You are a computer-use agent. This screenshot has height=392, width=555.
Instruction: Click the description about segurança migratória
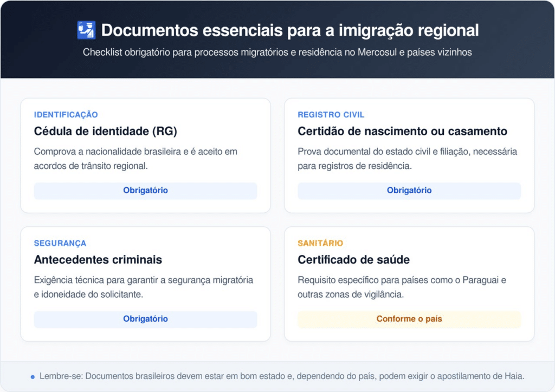(143, 287)
